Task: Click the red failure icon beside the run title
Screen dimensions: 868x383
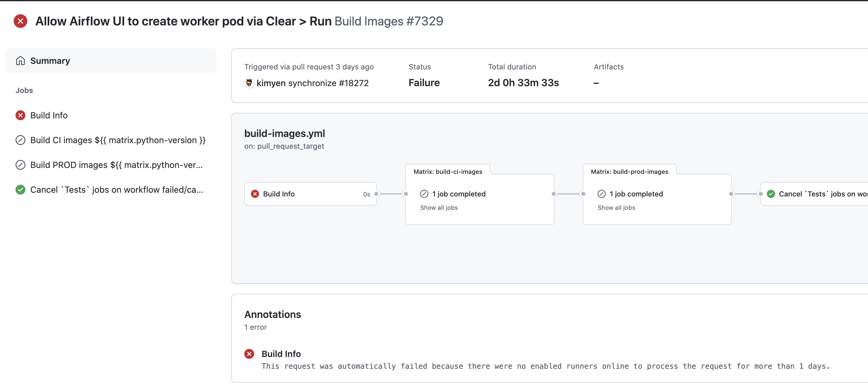Action: tap(20, 21)
